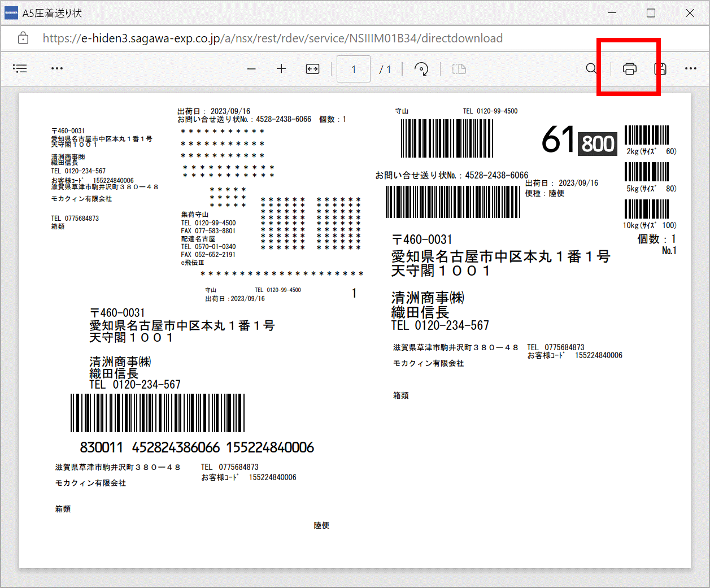Select the current page number field

[354, 69]
